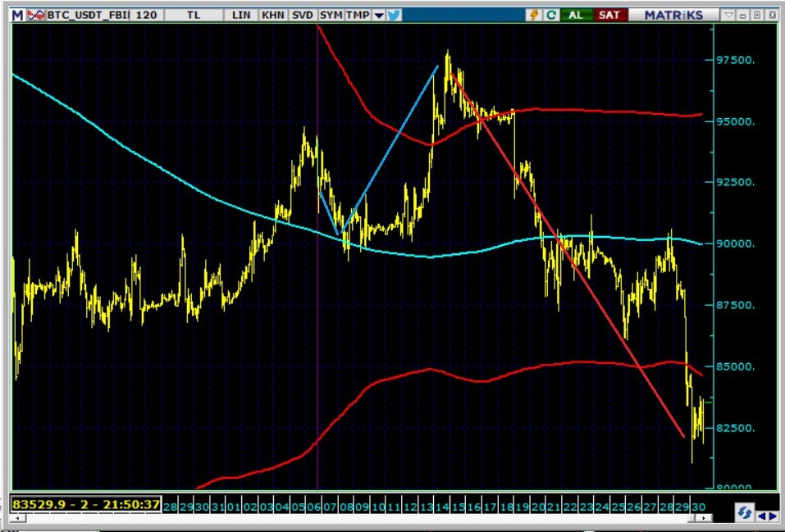The height and width of the screenshot is (532, 785).
Task: Open the SYM menu
Action: point(331,15)
